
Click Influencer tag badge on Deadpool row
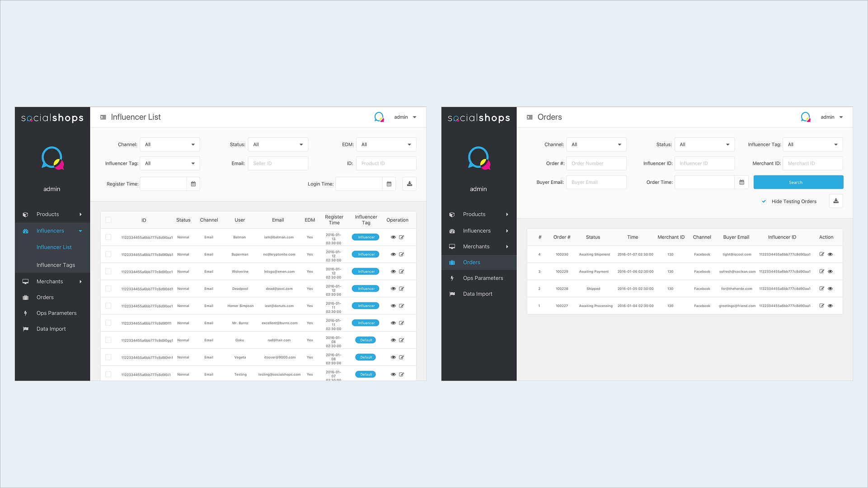click(x=366, y=289)
